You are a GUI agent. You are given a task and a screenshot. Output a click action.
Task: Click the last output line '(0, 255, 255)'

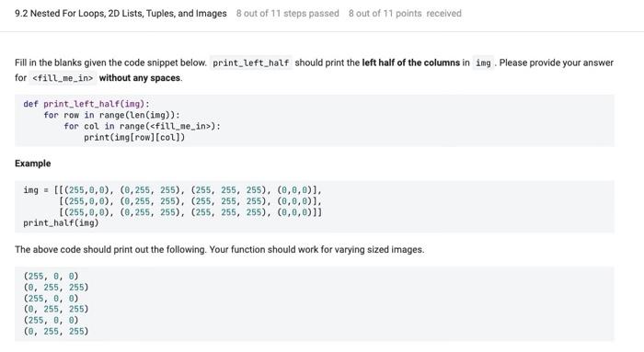(x=56, y=331)
